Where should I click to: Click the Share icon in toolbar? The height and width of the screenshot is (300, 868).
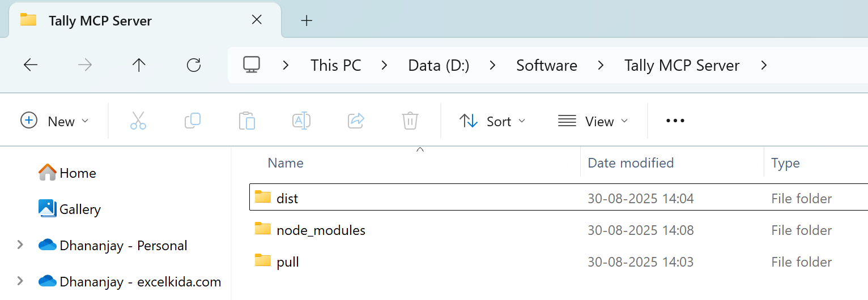click(356, 121)
